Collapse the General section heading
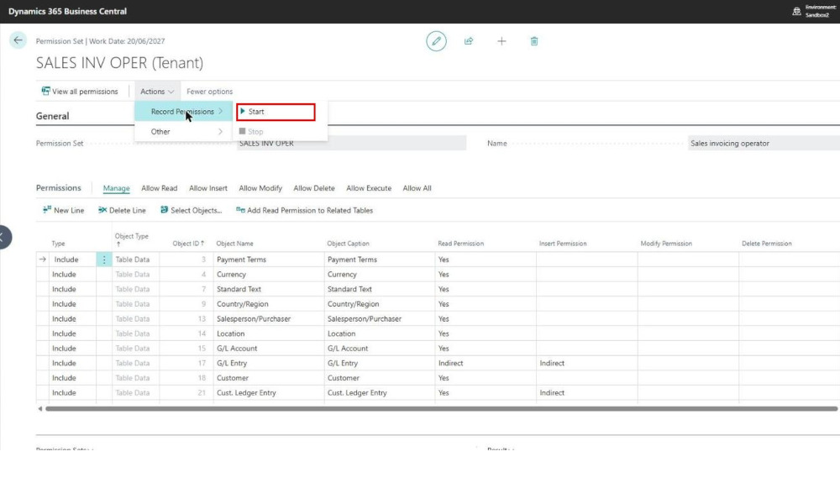Screen dimensions: 840x504 click(x=52, y=116)
